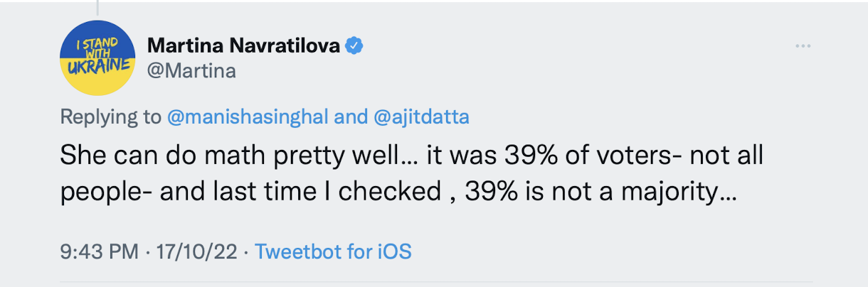
Task: Select the tweet's first line about math
Action: 411,156
